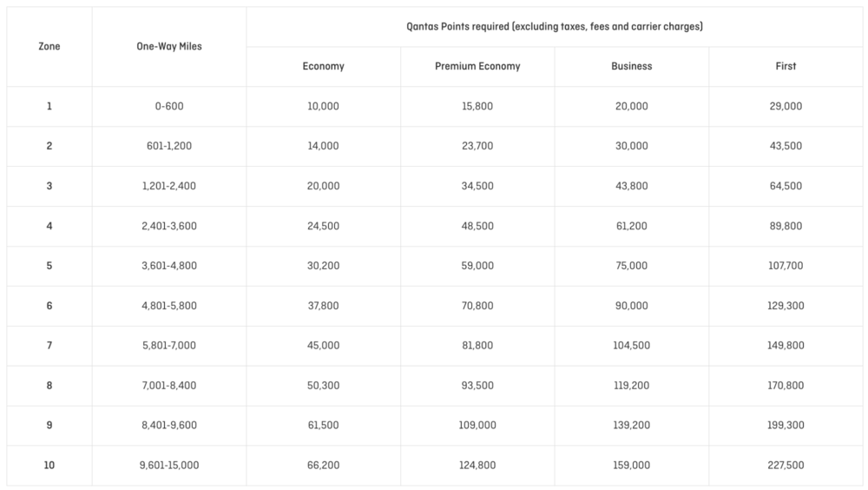Click the Zone column header
The image size is (868, 490).
pos(49,47)
